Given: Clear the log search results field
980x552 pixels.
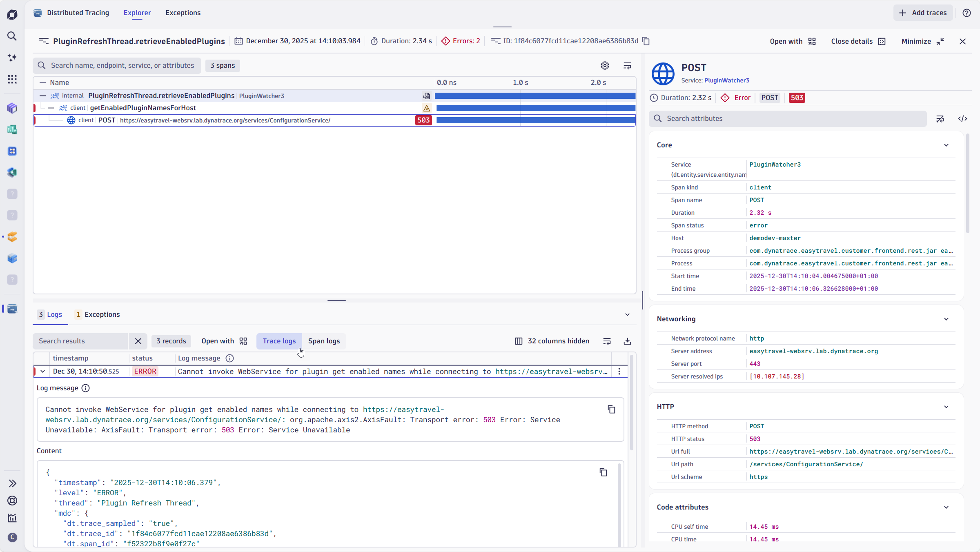Looking at the screenshot, I should pyautogui.click(x=138, y=341).
